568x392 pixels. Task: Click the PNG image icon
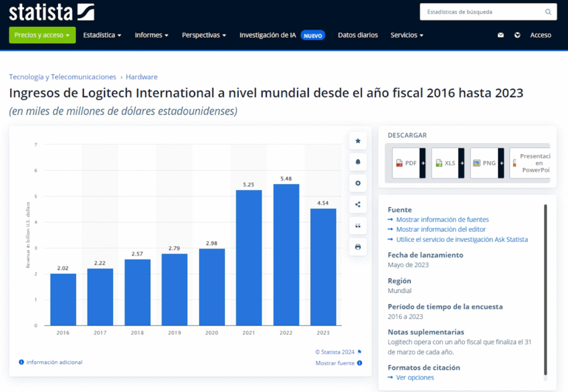point(476,163)
